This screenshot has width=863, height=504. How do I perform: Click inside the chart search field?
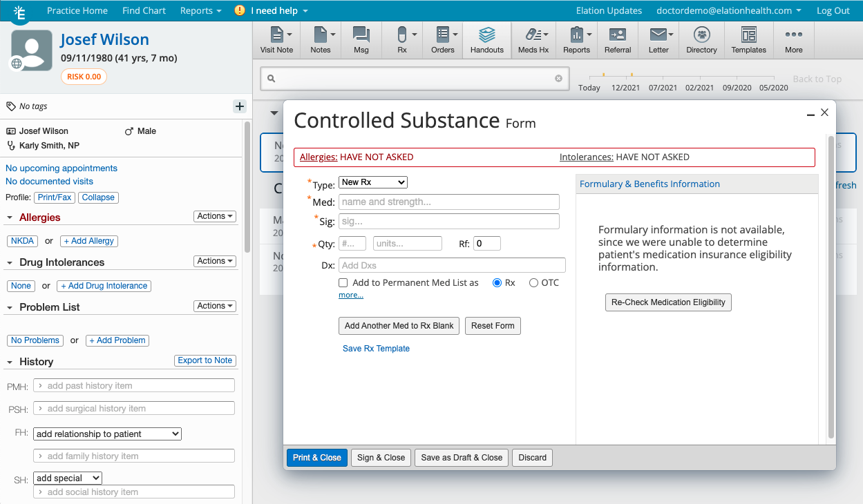pos(415,78)
